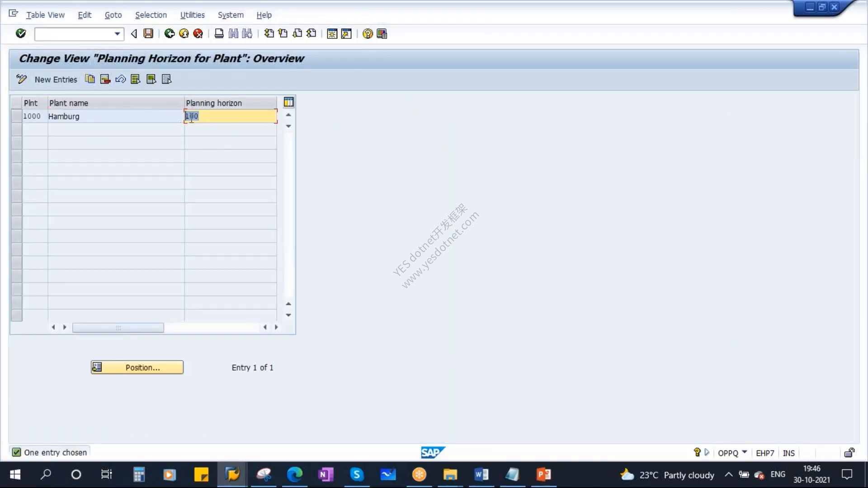868x488 pixels.
Task: Open the Help menu
Action: tap(264, 15)
